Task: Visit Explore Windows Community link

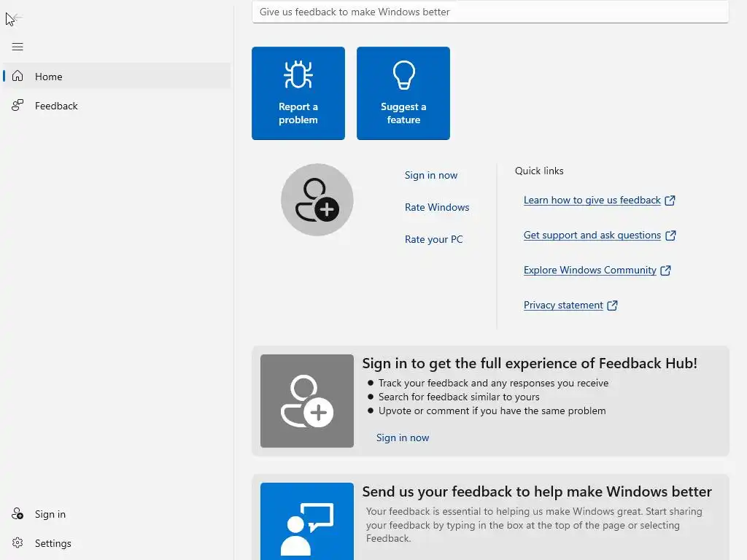Action: 589,270
